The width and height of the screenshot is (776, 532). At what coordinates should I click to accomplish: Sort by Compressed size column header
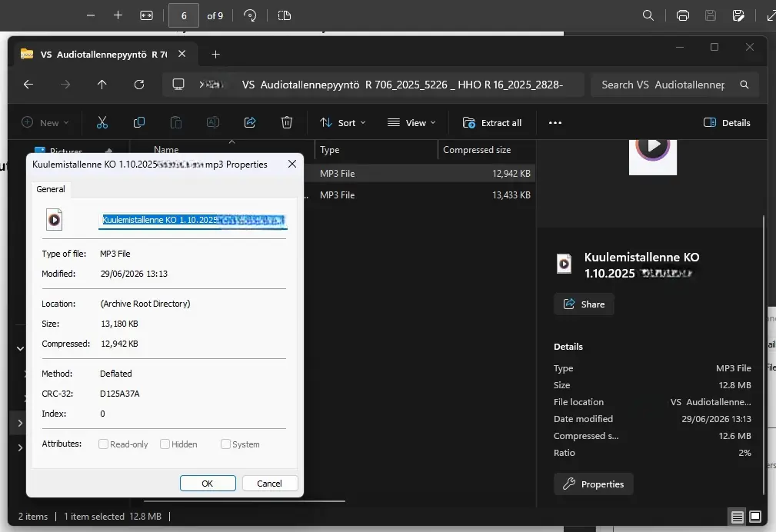click(487, 149)
